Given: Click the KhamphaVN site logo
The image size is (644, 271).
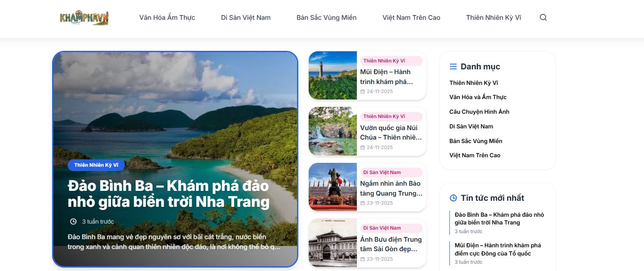Looking at the screenshot, I should point(84,18).
